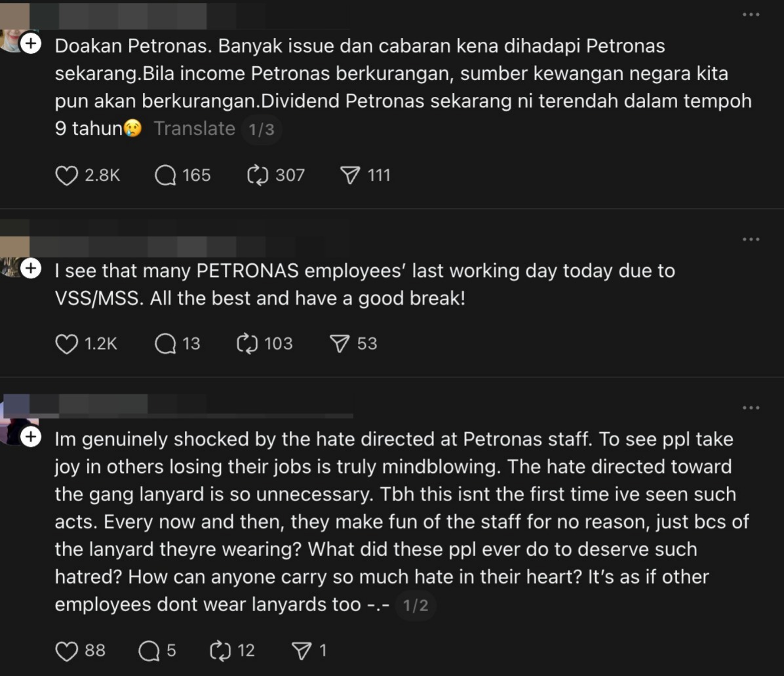Repost the VSS/MSS last working day post

click(x=247, y=344)
